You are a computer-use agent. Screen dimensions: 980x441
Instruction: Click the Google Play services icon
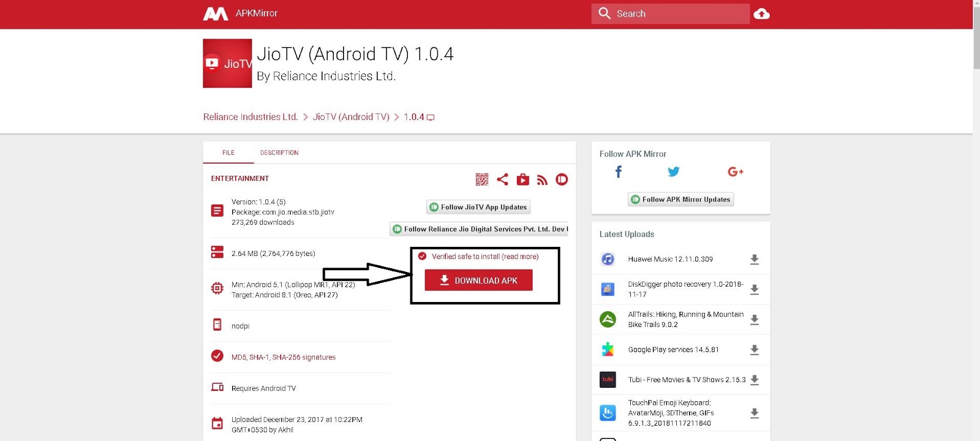[608, 349]
